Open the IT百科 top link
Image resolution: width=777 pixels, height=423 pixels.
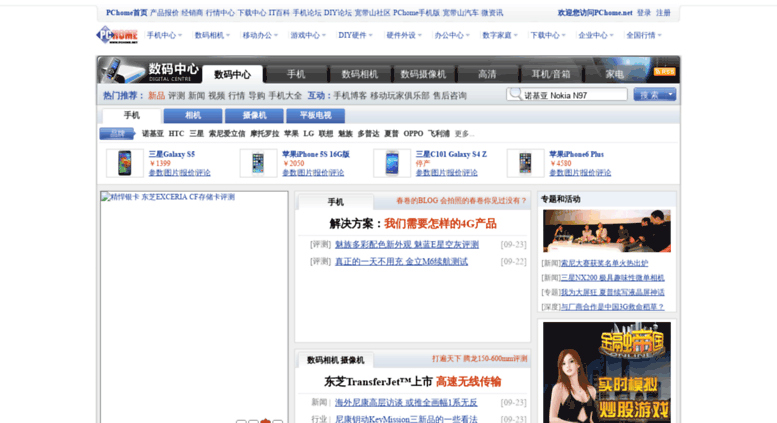[279, 13]
